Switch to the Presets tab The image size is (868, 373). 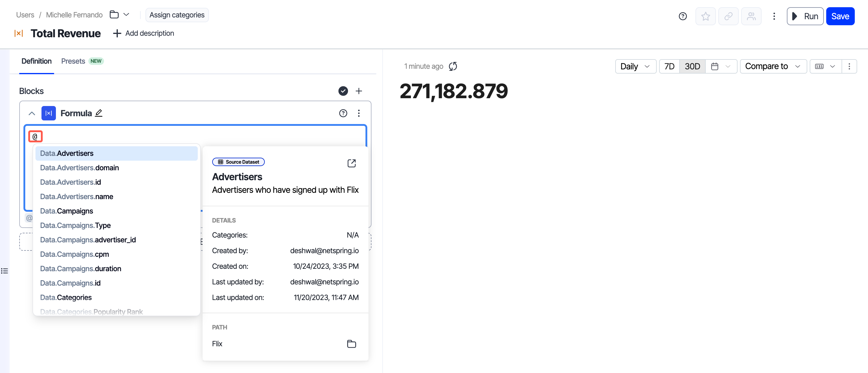(73, 61)
